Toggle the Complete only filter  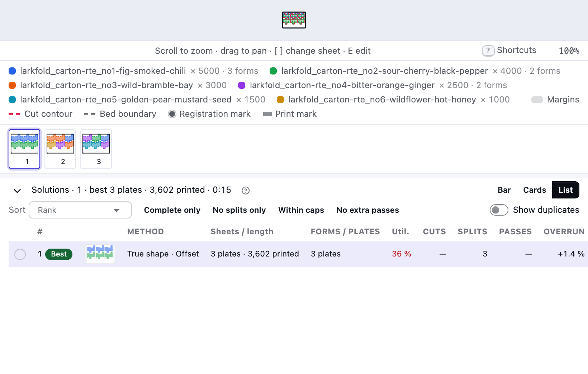click(172, 210)
